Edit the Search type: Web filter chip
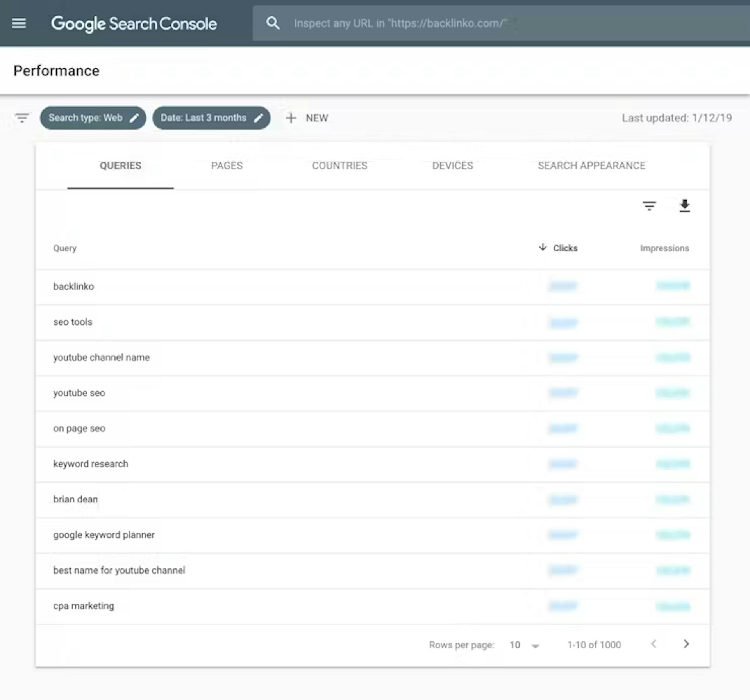The width and height of the screenshot is (750, 700). [x=93, y=118]
